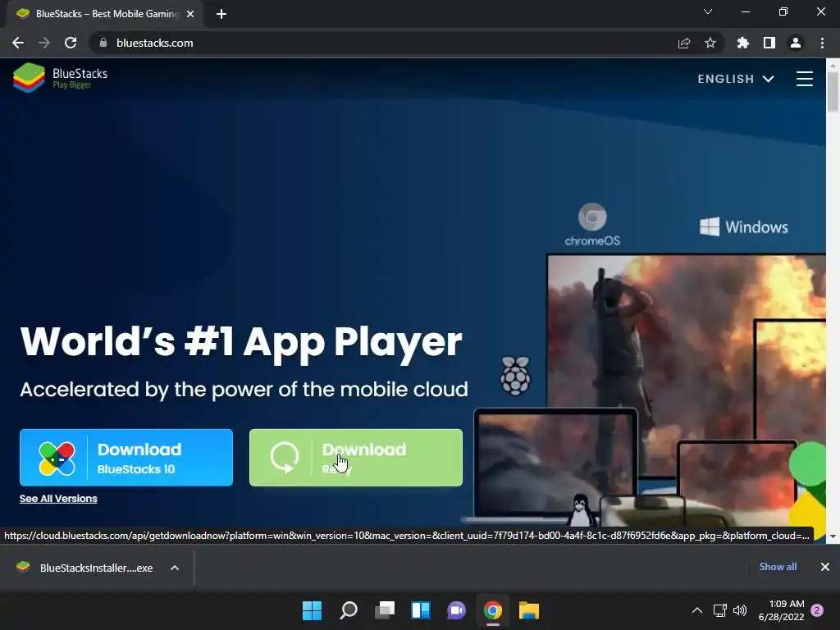840x630 pixels.
Task: Click the chromeOS platform icon
Action: (592, 225)
